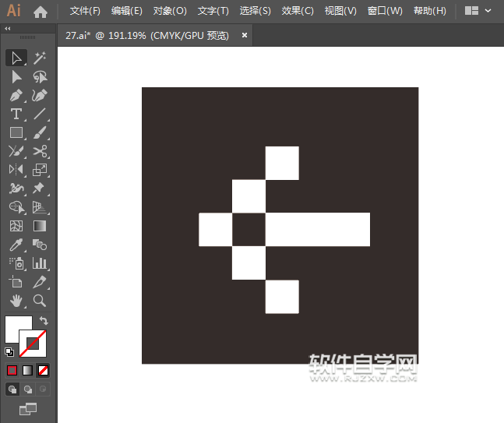Viewport: 504px width, 423px height.
Task: Apply solid Color mode button
Action: tap(12, 371)
